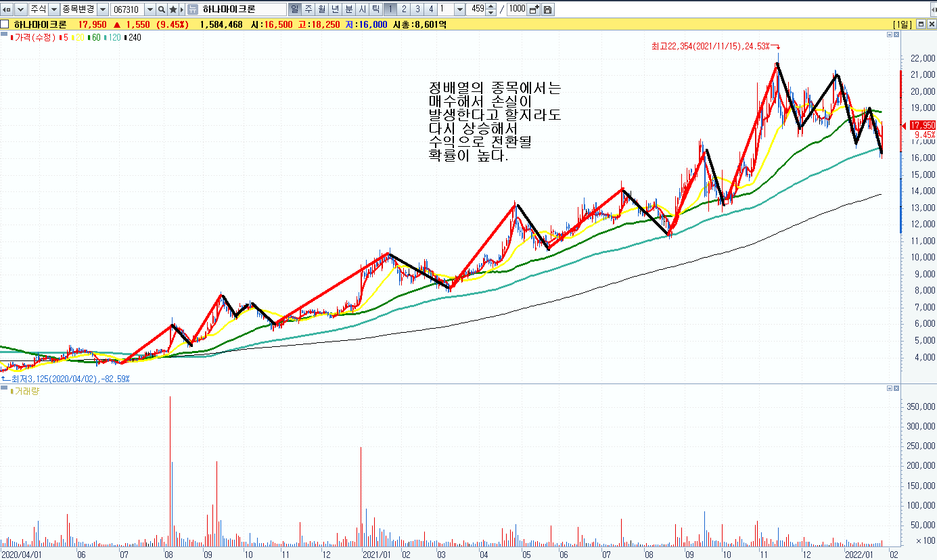The width and height of the screenshot is (937, 560).
Task: Open the interval value dropdown showing 1
Action: click(x=460, y=9)
